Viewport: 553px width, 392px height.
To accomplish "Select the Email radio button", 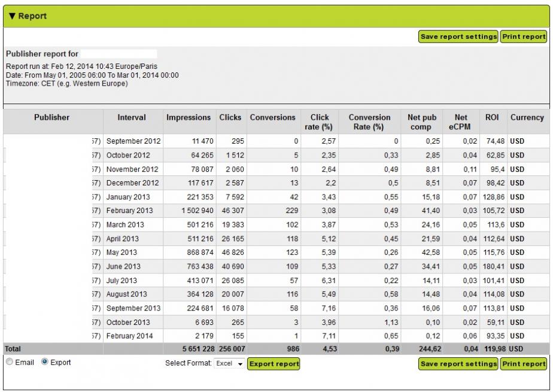I will (x=9, y=362).
